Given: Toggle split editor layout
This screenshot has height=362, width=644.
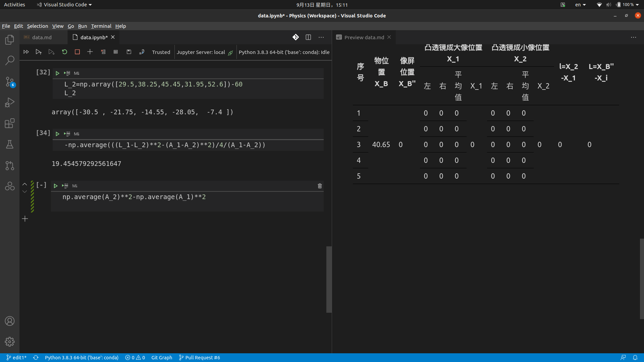Looking at the screenshot, I should tap(308, 37).
